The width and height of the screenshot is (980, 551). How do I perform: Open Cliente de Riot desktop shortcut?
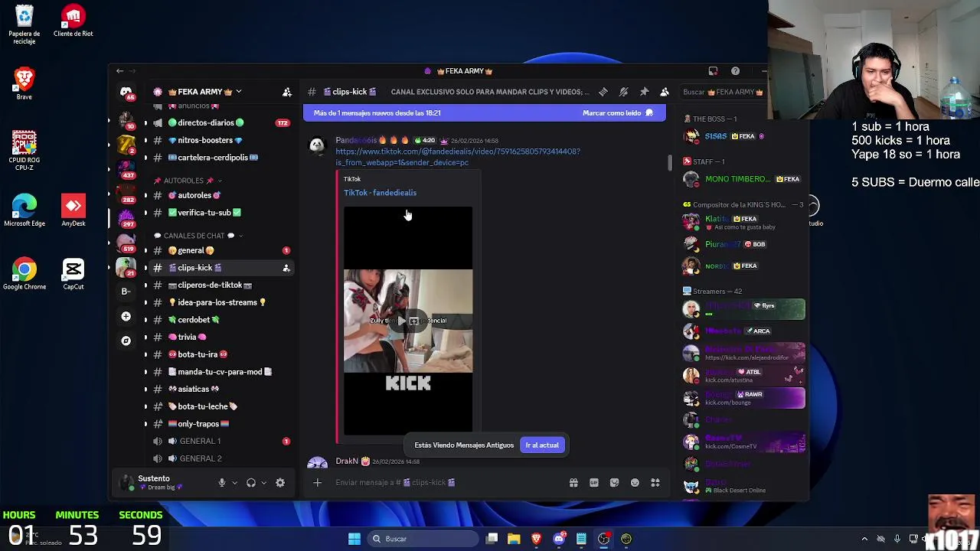(73, 21)
